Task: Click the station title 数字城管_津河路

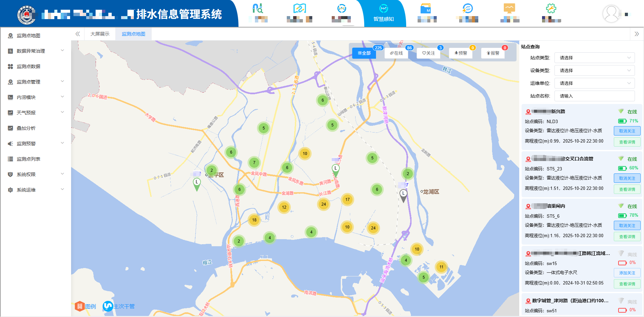Action: pos(570,301)
